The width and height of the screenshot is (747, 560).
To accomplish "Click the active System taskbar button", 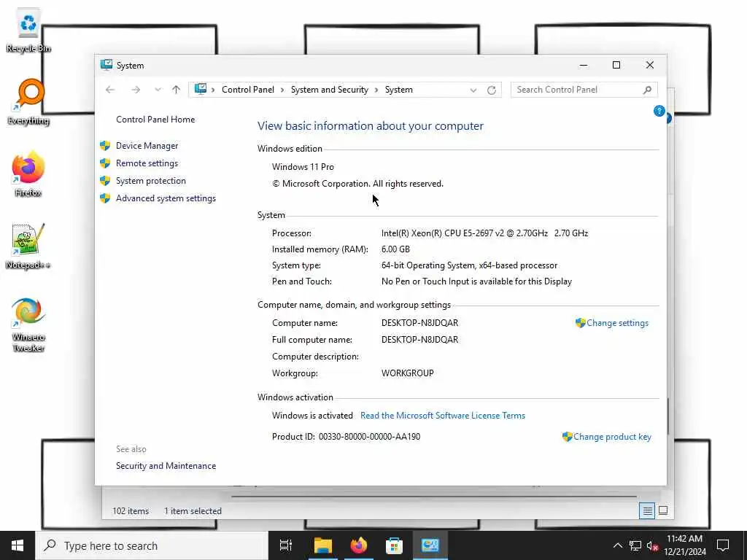I will coord(430,545).
